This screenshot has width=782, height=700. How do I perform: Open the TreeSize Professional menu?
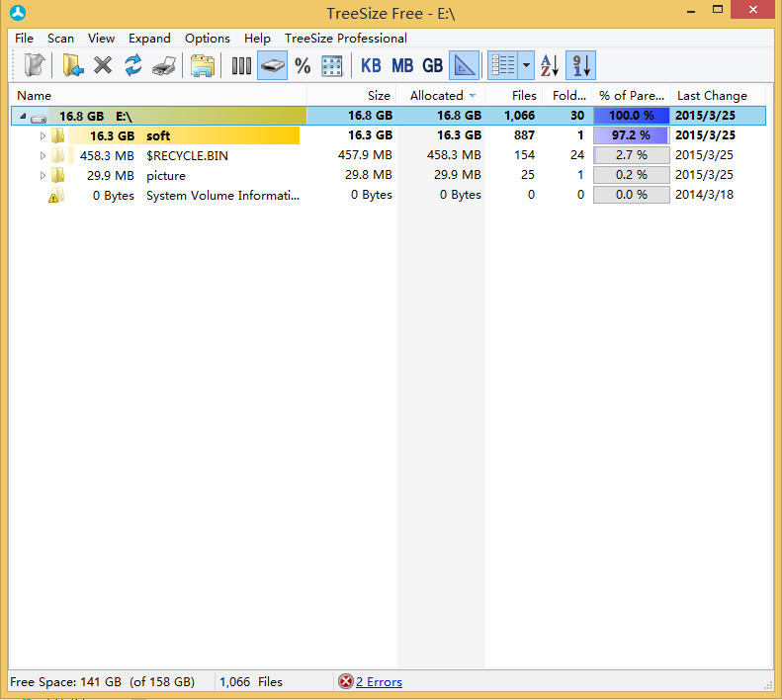[x=346, y=39]
